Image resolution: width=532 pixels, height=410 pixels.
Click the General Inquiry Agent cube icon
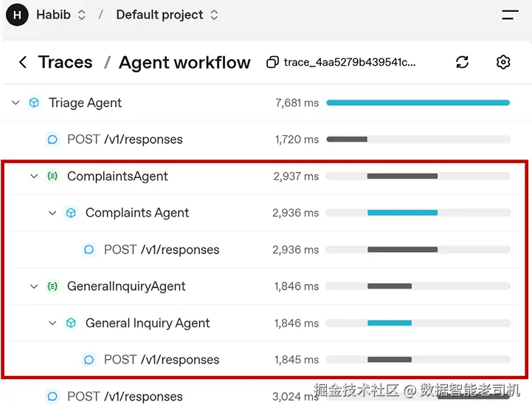[x=71, y=323]
